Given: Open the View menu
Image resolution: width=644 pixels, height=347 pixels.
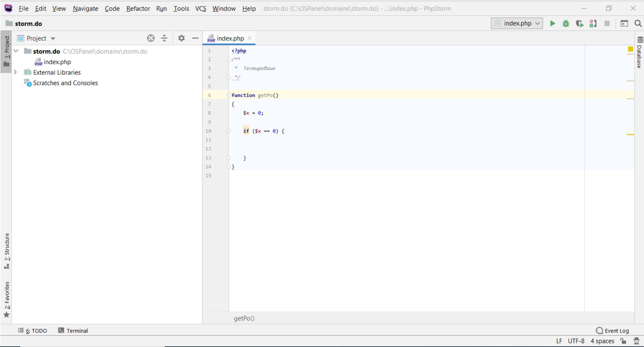Looking at the screenshot, I should 59,8.
